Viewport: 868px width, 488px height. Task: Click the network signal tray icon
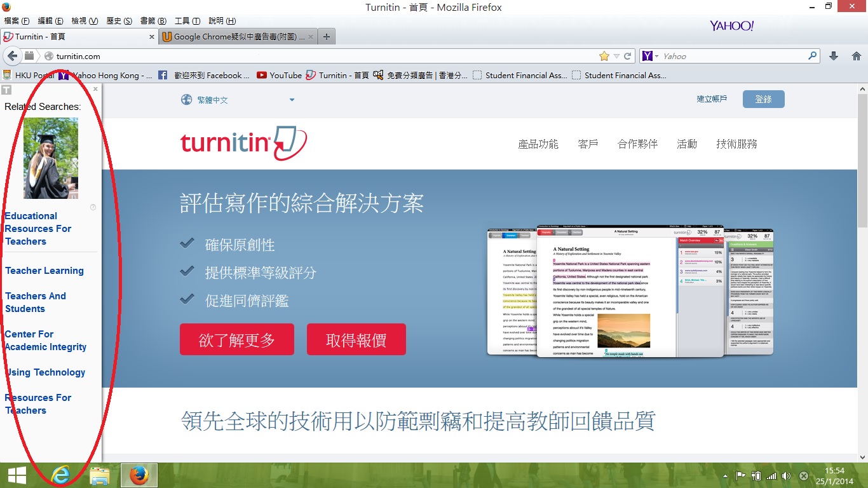pos(771,476)
